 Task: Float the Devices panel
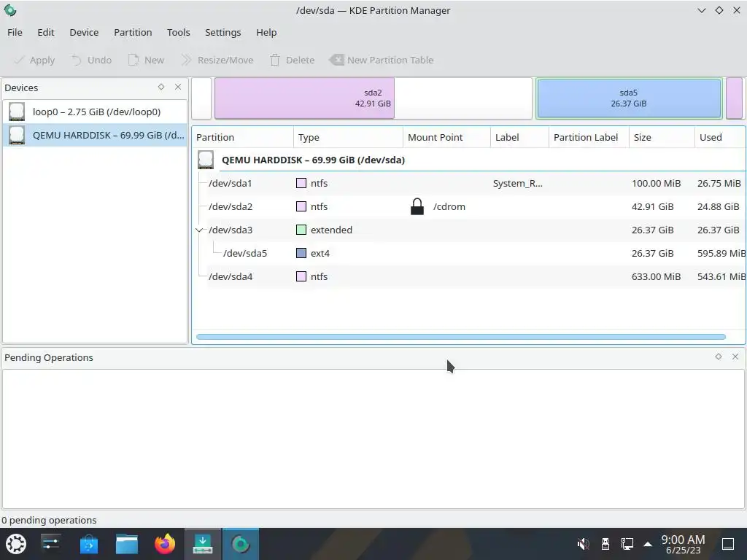tap(161, 87)
